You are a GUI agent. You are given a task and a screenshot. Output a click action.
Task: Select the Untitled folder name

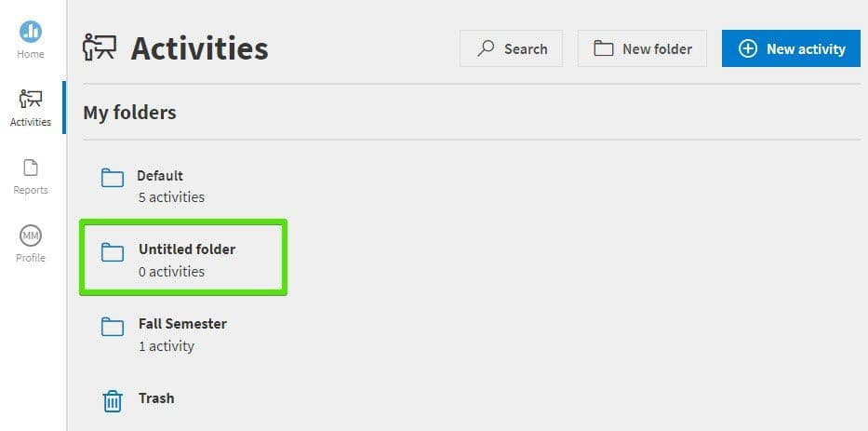point(187,249)
